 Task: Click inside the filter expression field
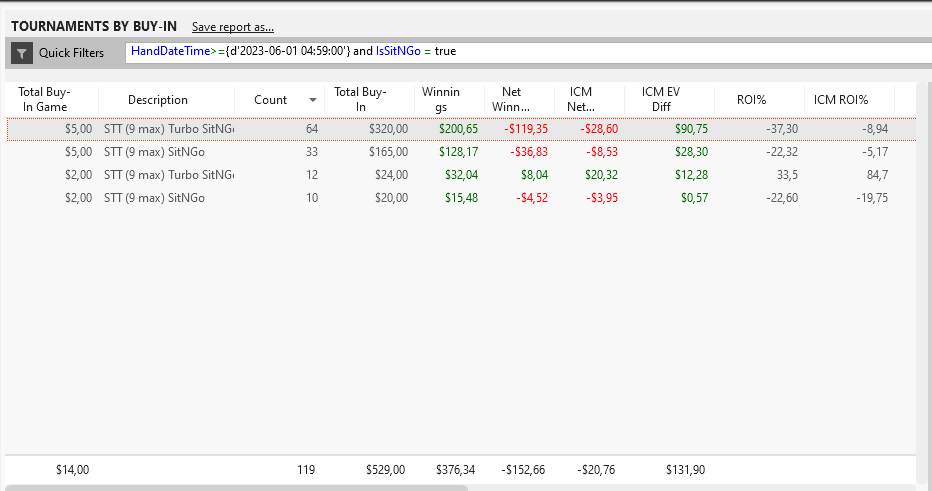[x=528, y=52]
